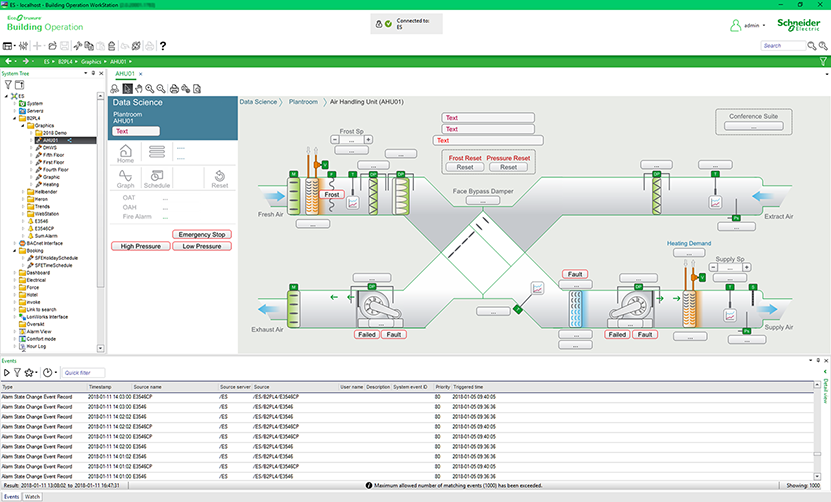Open the extract air trend chart icon
Screen dimensions: 831x502
(x=715, y=202)
